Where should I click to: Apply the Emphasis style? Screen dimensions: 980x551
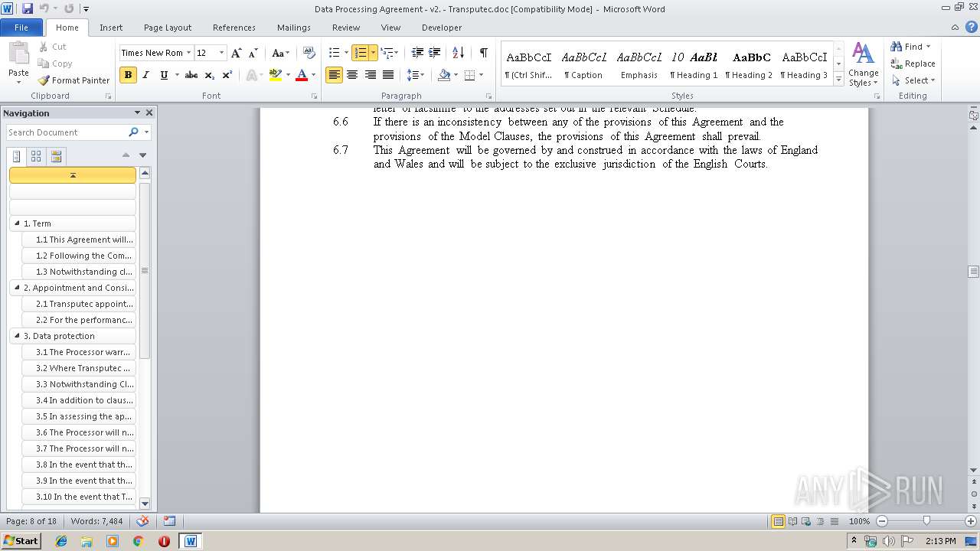pos(639,64)
